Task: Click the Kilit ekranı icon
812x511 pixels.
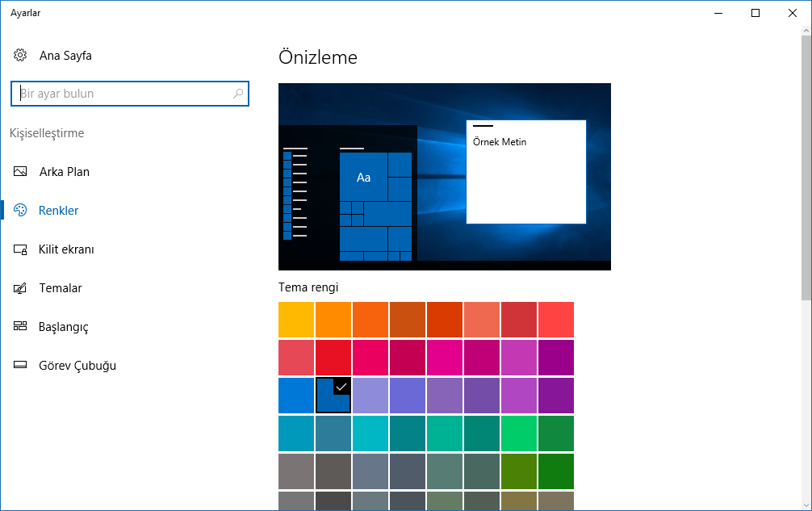Action: (x=20, y=249)
